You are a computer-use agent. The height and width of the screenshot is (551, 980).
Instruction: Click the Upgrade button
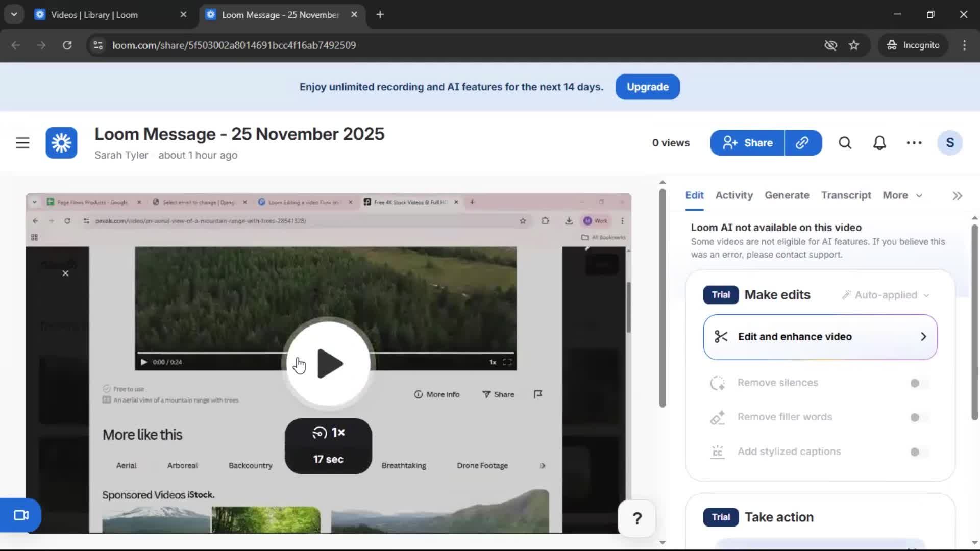click(x=647, y=87)
